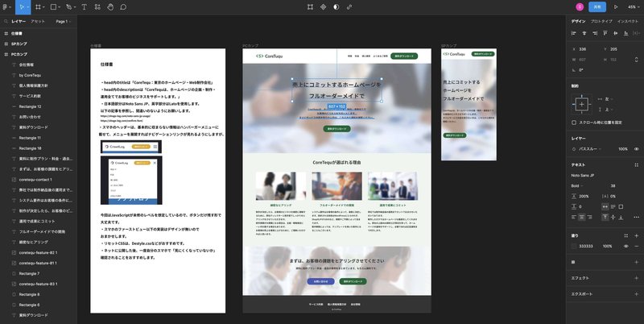Align top in design panel
The height and width of the screenshot is (324, 644).
pos(605,33)
